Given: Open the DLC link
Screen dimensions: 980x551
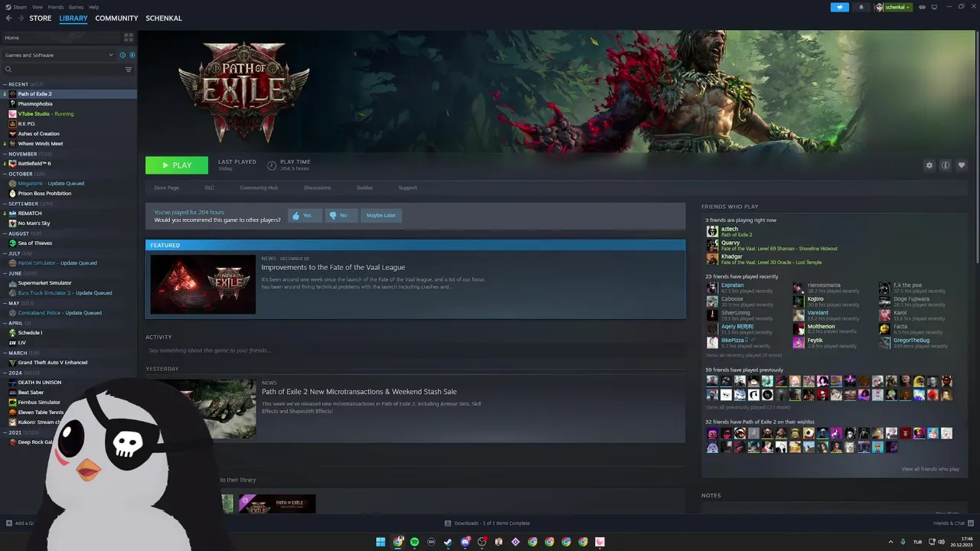Looking at the screenshot, I should coord(209,187).
